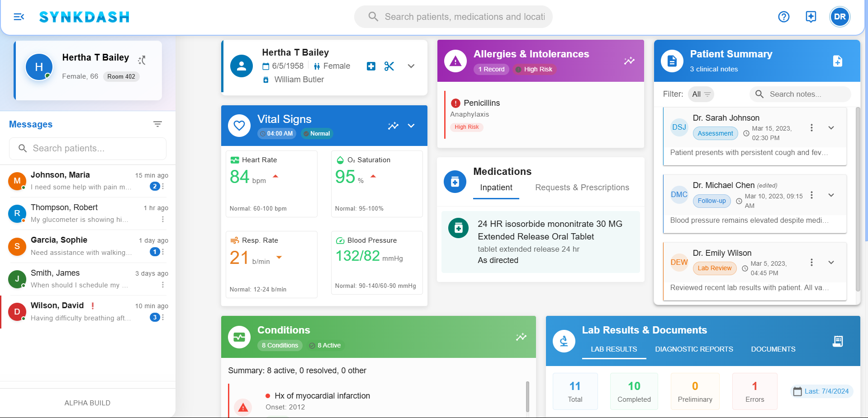Open Allergies & Intolerances insights icon

[629, 61]
